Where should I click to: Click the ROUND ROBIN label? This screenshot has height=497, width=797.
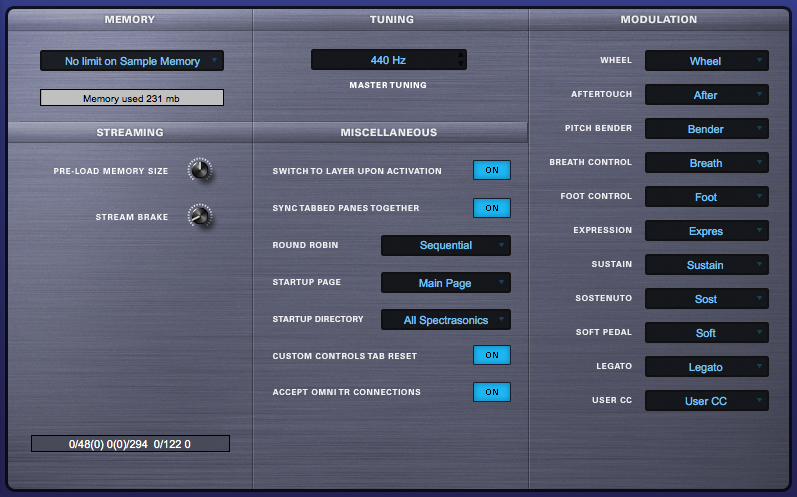coord(305,245)
